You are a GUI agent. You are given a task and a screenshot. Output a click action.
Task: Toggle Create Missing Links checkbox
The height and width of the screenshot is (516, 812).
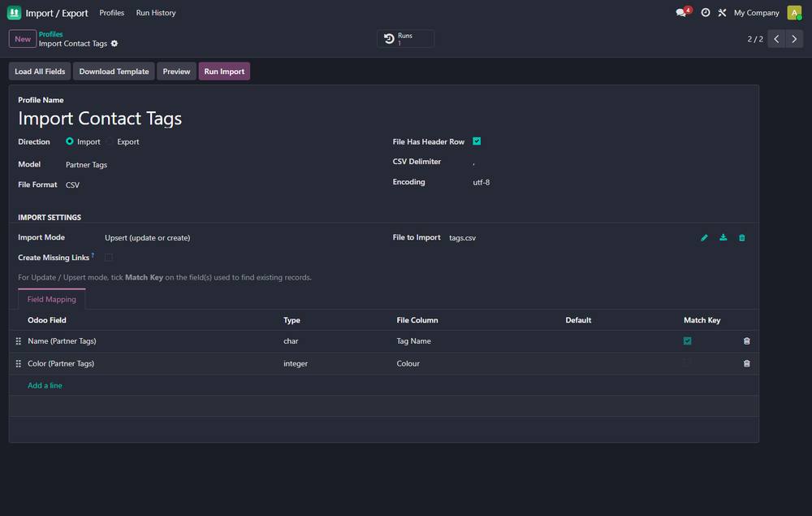(109, 258)
